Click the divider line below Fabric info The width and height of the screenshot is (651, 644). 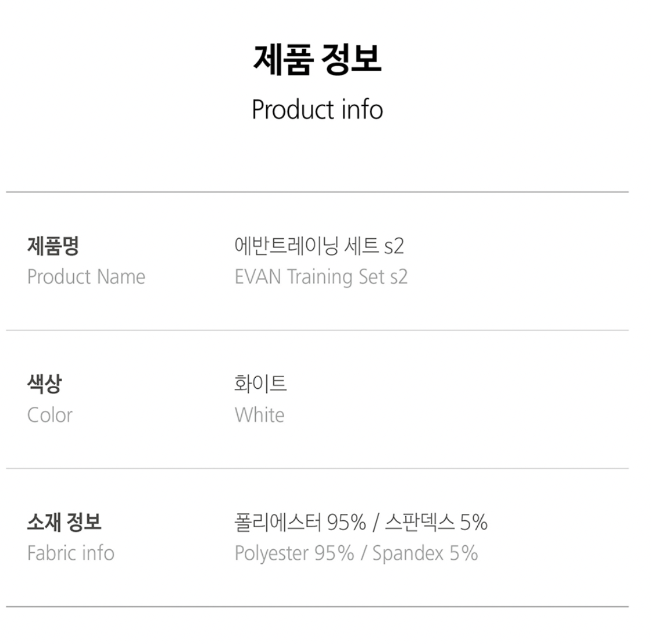coord(317,607)
